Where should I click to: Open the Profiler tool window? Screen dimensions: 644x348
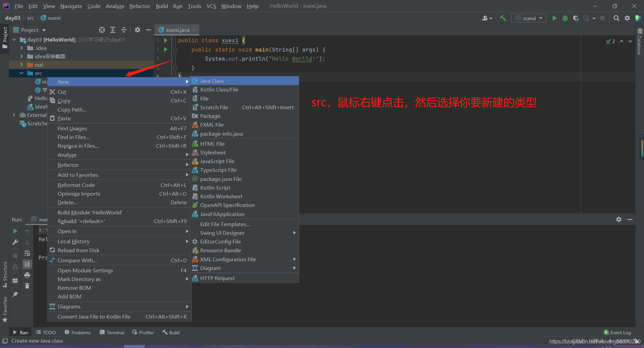143,332
